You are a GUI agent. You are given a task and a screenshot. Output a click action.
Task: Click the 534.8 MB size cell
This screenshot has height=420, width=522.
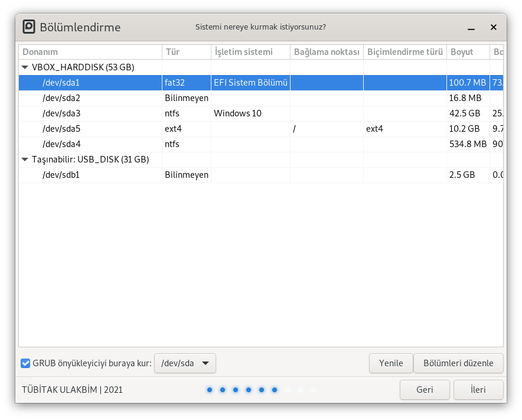[x=468, y=144]
